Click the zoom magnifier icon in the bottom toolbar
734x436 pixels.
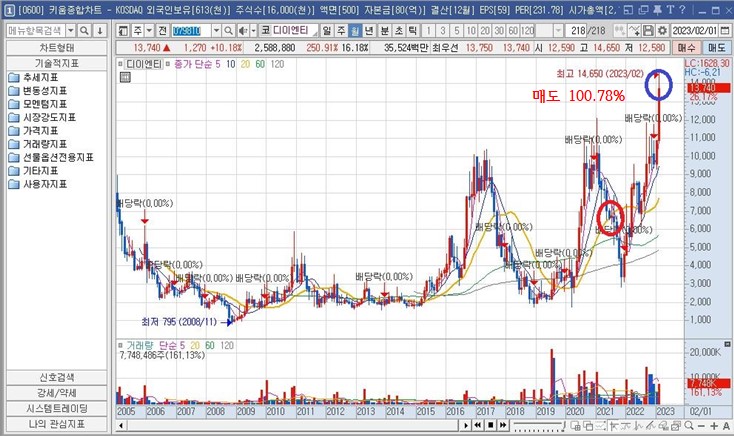pos(689,425)
